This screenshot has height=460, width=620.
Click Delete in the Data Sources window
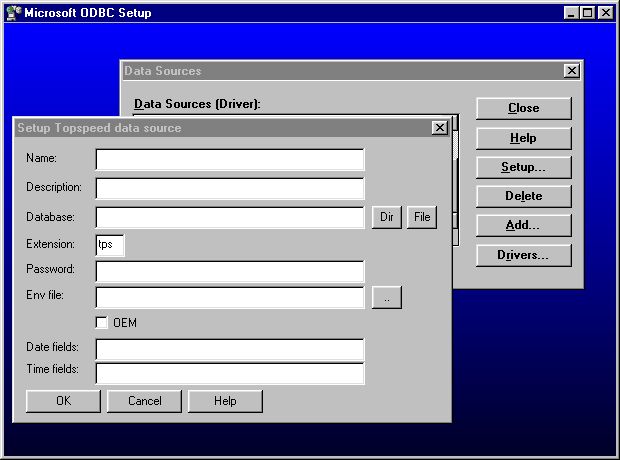point(524,196)
